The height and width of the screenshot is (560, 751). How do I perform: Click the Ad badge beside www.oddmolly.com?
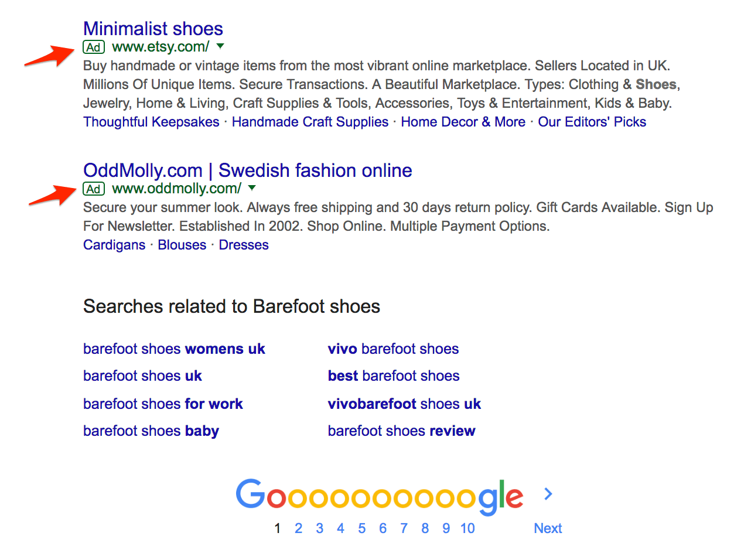pyautogui.click(x=94, y=189)
